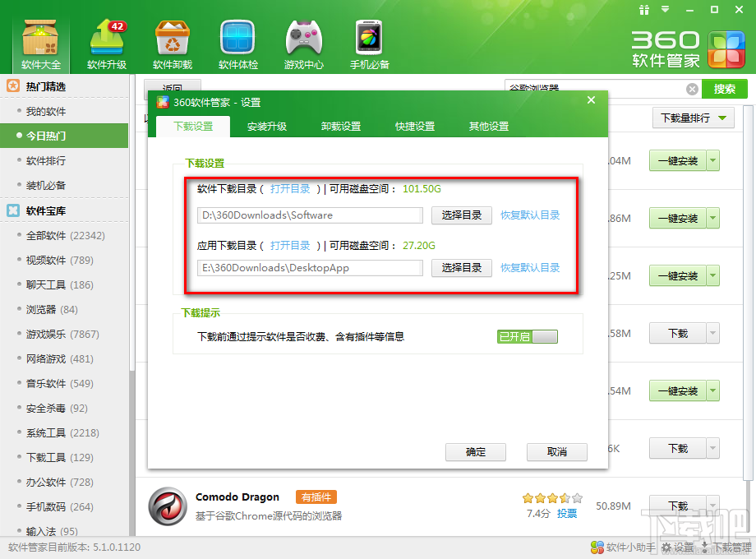756x559 pixels.
Task: Select the 软件卸载 recycle icon
Action: 171,37
